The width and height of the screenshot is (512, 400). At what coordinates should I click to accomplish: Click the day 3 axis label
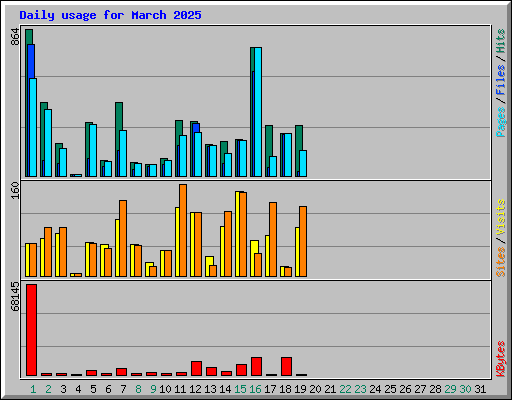point(63,389)
